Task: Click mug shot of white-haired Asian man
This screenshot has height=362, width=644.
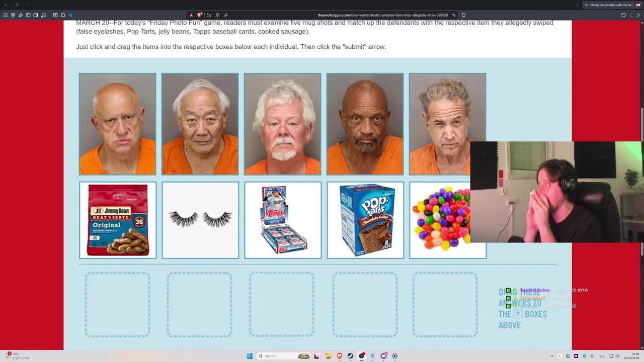Action: click(x=200, y=124)
